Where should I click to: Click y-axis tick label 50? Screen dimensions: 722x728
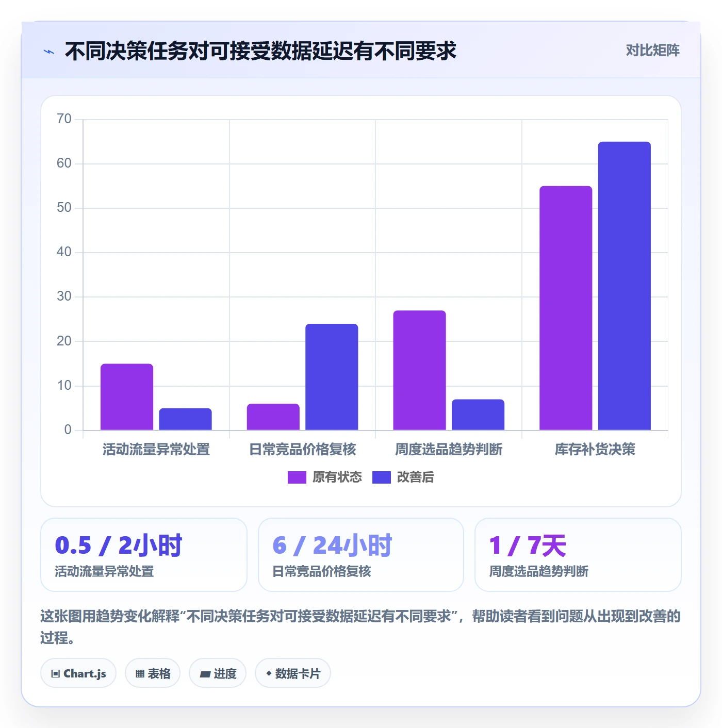coord(64,208)
